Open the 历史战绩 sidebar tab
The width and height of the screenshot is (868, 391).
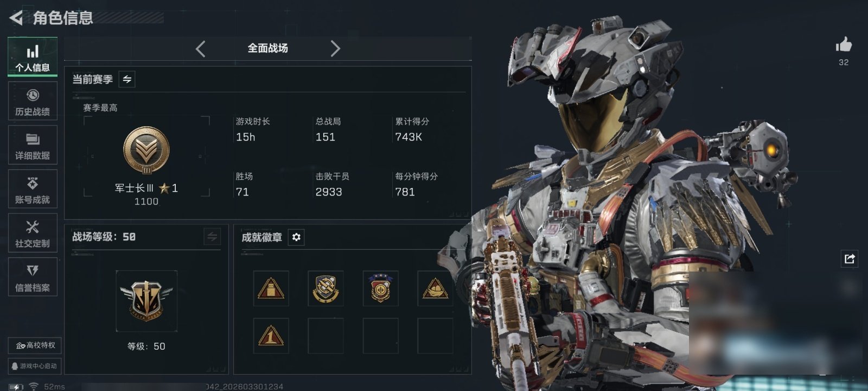coord(33,101)
